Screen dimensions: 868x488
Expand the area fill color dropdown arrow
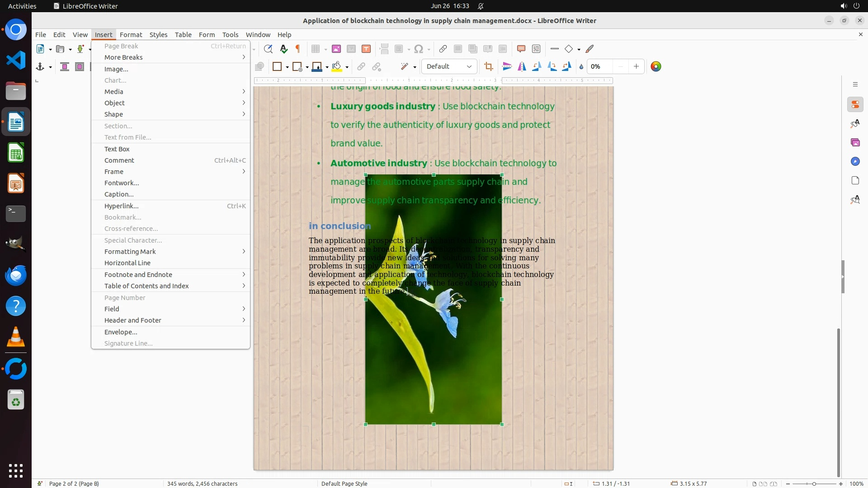(x=347, y=67)
